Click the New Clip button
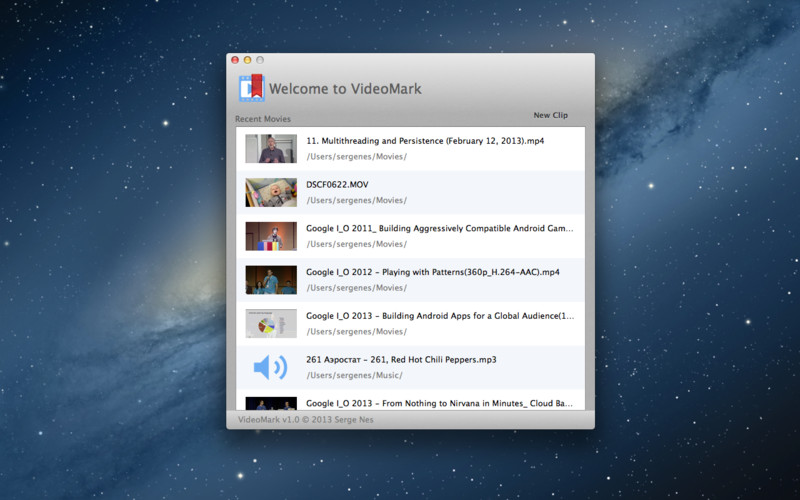Screen dimensions: 800x500 (x=551, y=115)
